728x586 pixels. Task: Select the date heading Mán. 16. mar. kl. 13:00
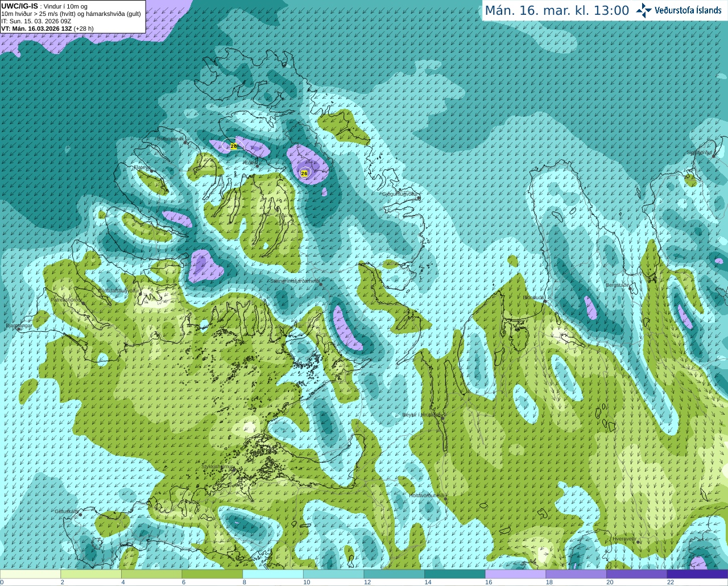click(x=557, y=11)
